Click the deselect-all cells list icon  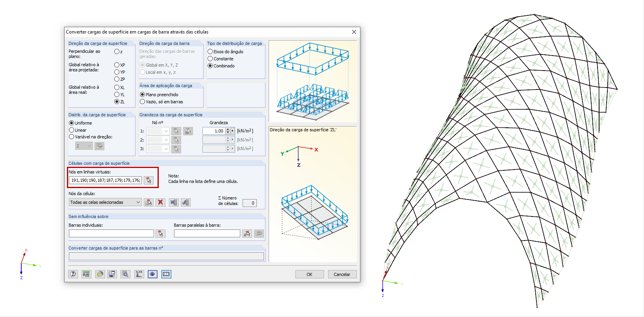174,202
